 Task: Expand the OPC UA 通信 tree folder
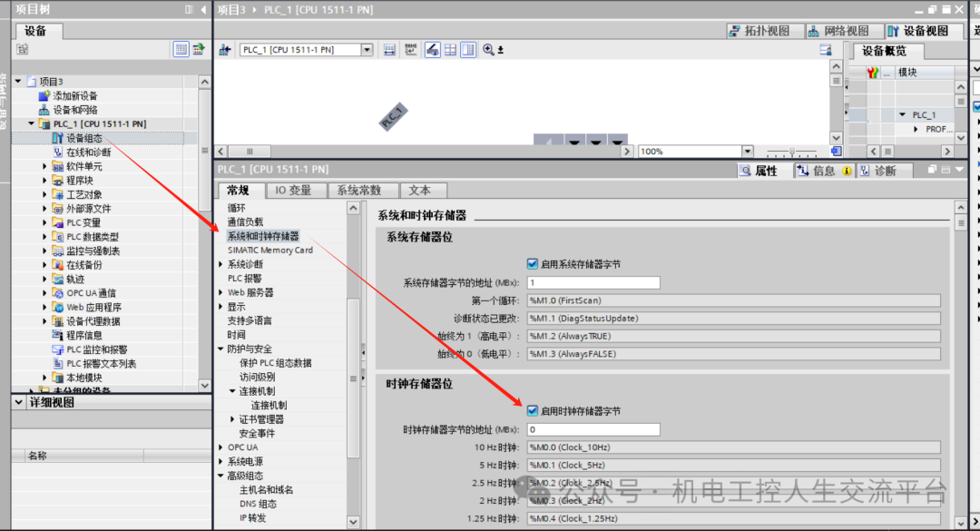44,292
